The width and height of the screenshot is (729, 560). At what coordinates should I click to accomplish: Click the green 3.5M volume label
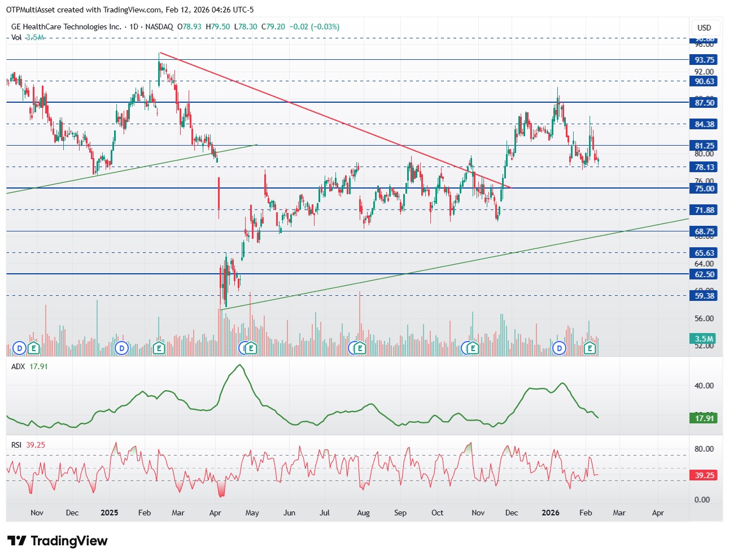pyautogui.click(x=704, y=339)
